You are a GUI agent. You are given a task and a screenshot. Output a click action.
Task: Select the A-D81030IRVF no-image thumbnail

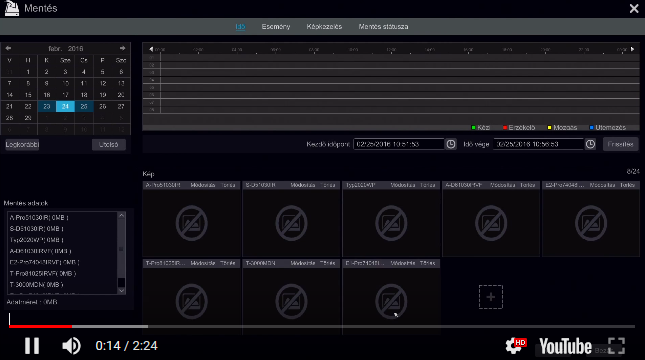click(491, 223)
